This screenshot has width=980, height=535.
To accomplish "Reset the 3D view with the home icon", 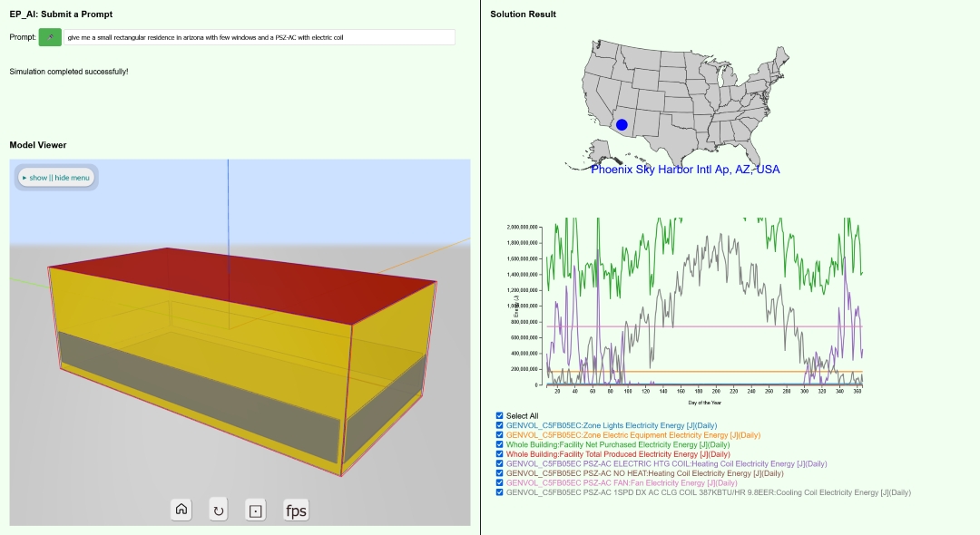I will (x=181, y=510).
